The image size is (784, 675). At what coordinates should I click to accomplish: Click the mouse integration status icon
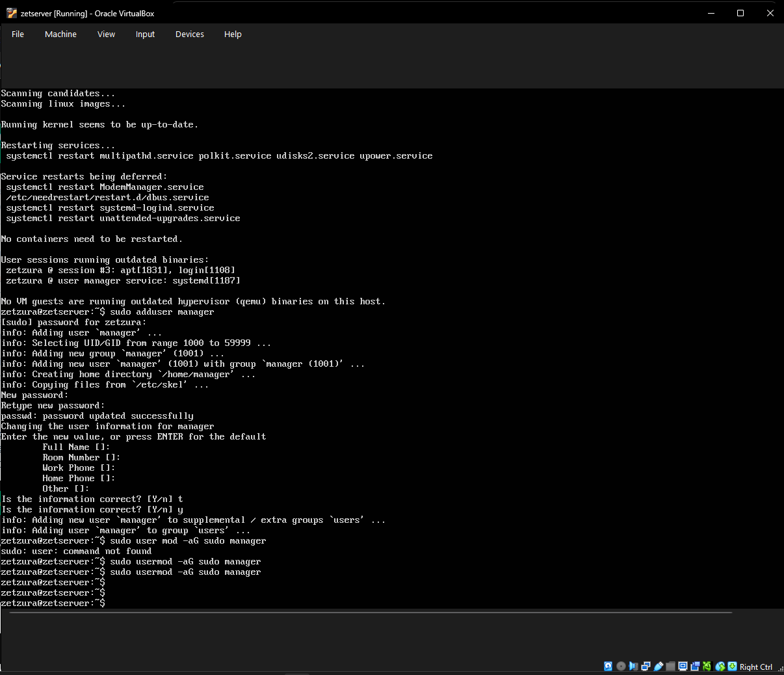(720, 667)
